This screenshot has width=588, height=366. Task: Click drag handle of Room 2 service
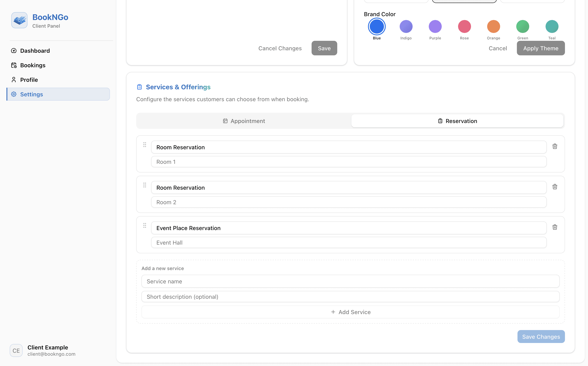click(144, 185)
